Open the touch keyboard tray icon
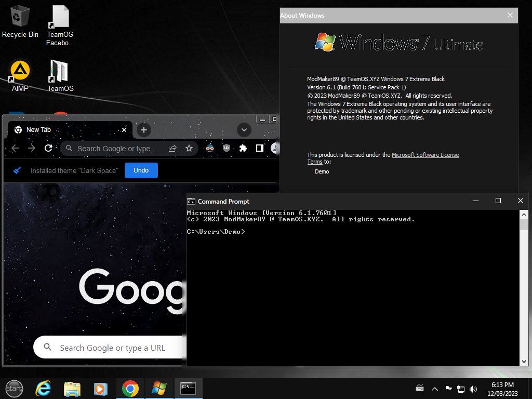 pyautogui.click(x=420, y=388)
